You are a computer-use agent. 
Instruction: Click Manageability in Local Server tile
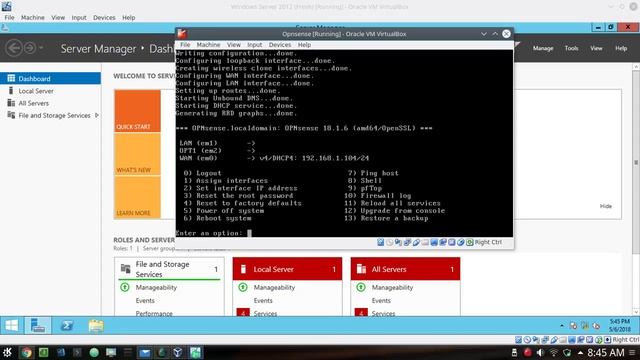click(274, 287)
